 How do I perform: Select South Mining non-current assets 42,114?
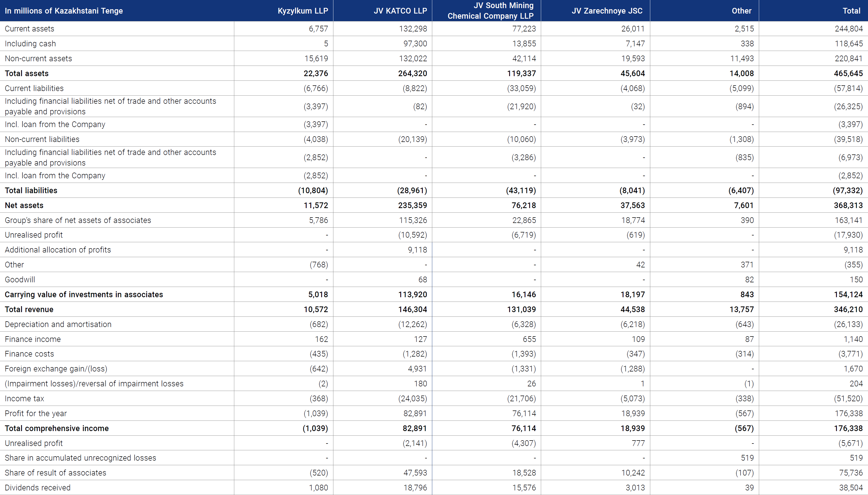524,59
